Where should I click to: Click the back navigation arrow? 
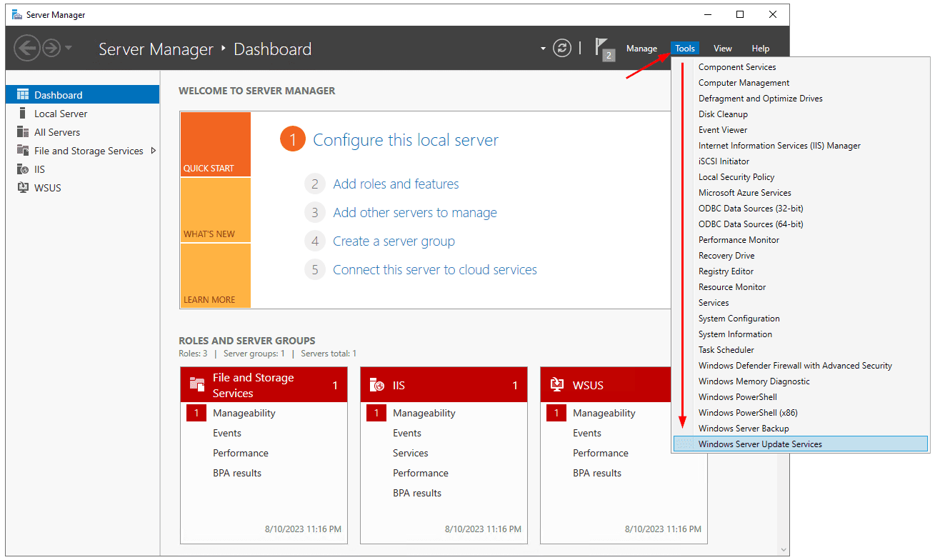click(26, 49)
